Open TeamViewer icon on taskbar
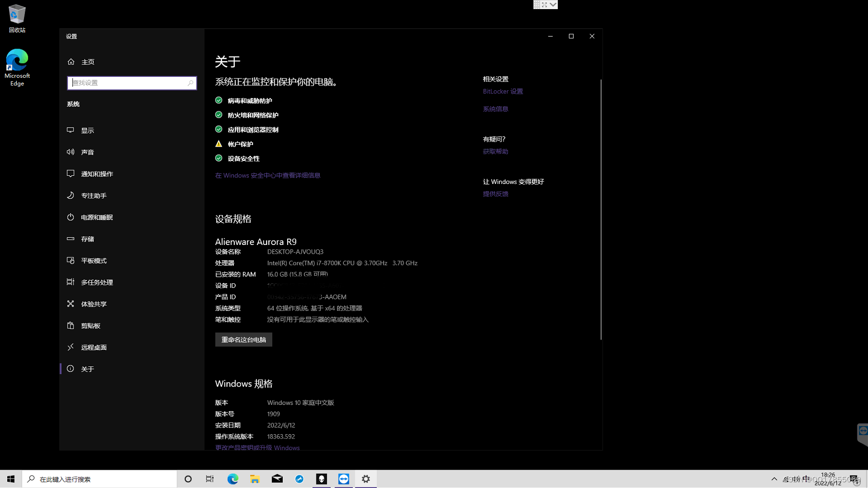The height and width of the screenshot is (488, 868). click(344, 479)
